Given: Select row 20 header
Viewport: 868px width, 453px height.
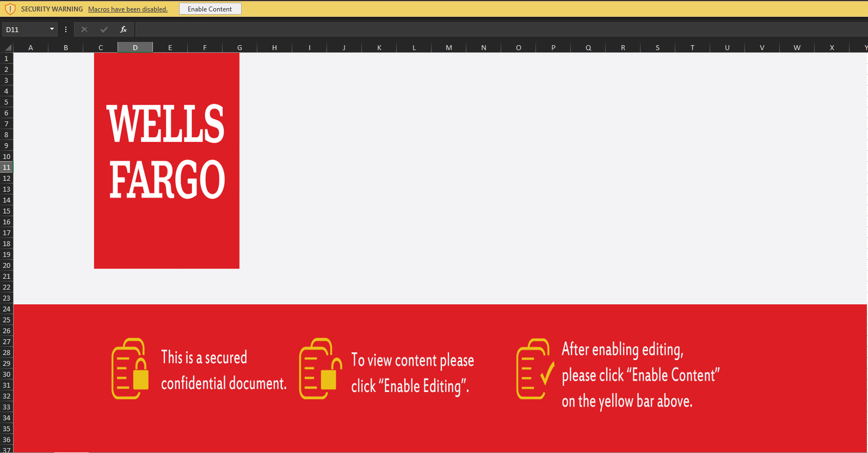Looking at the screenshot, I should click(7, 265).
